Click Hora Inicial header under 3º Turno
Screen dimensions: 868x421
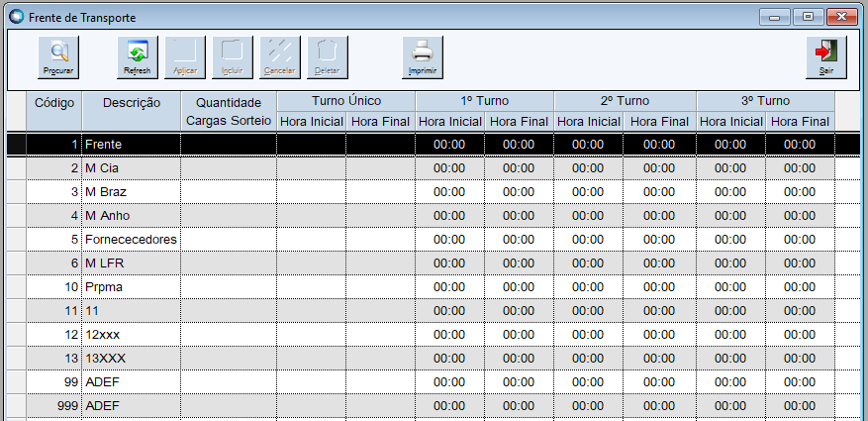(730, 121)
